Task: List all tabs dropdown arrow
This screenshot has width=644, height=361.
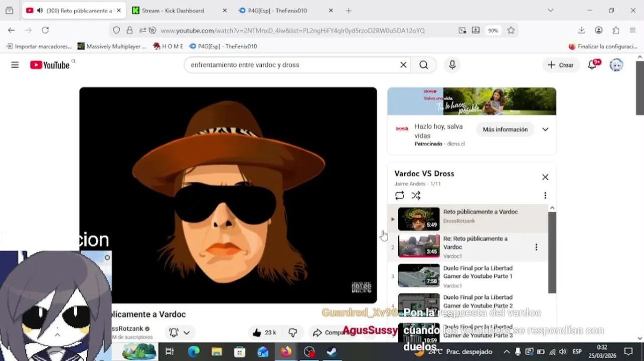Action: [x=550, y=11]
